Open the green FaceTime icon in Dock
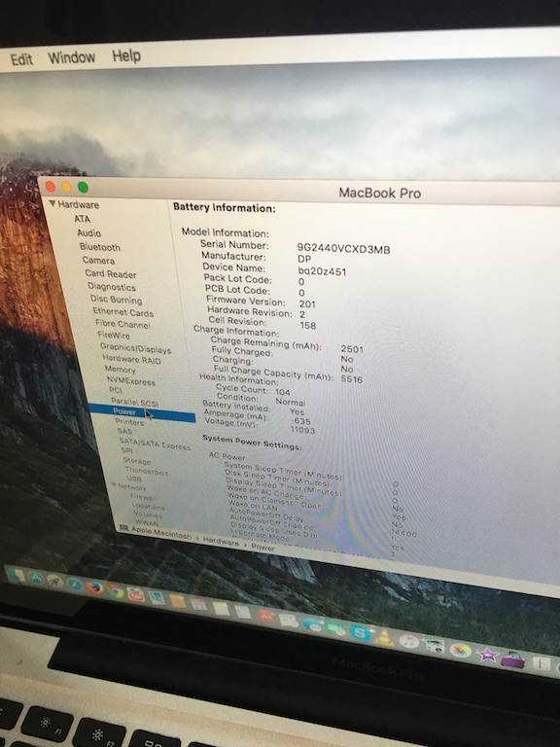The image size is (560, 747). point(336,628)
